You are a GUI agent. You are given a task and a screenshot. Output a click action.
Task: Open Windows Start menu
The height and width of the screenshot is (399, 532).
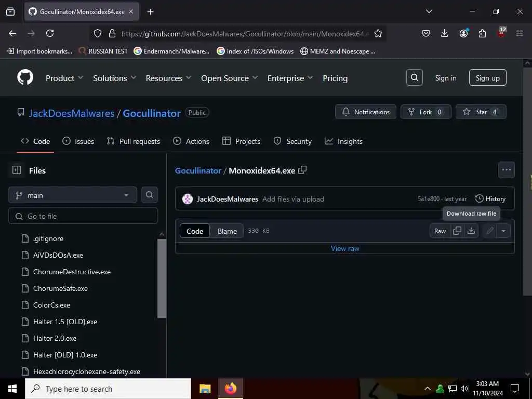(x=12, y=389)
